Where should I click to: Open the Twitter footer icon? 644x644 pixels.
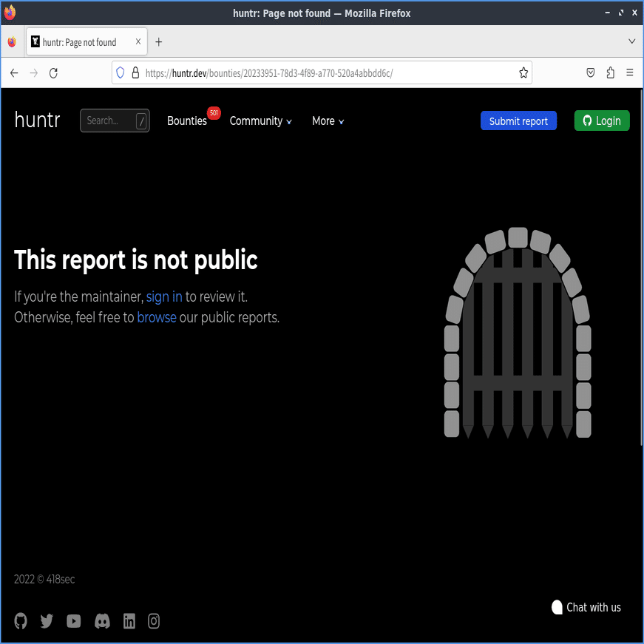point(47,621)
